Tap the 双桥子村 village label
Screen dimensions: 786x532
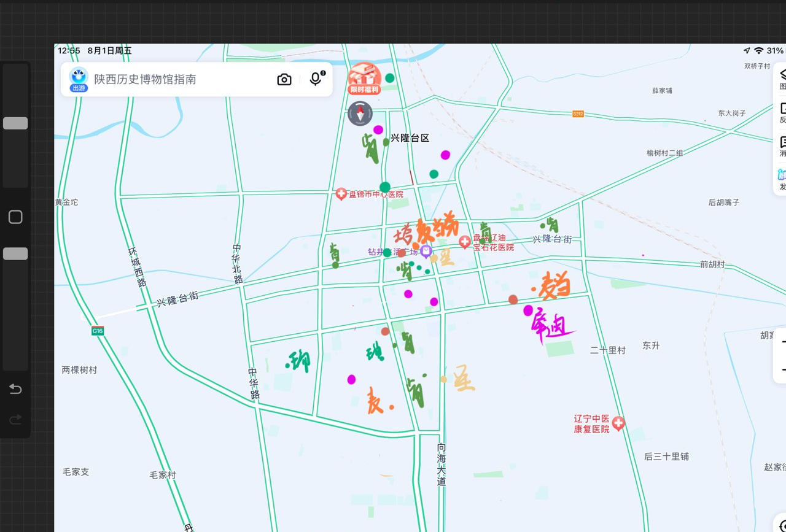click(x=757, y=66)
